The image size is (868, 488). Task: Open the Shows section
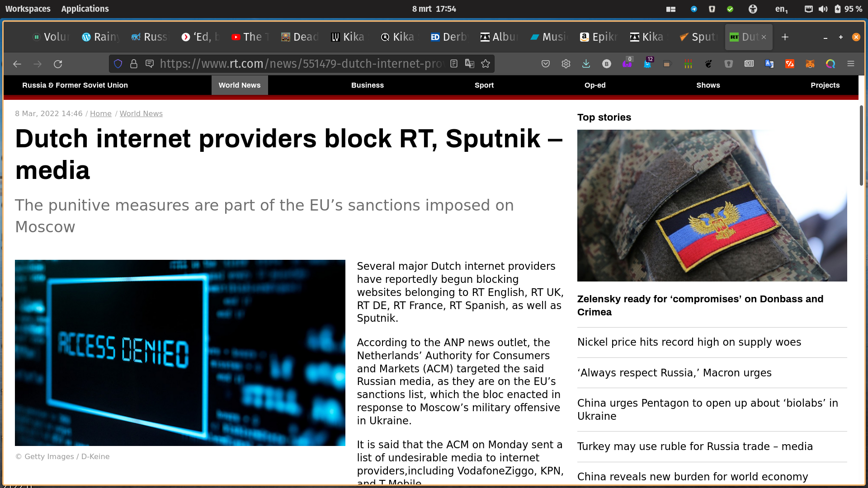pos(708,85)
